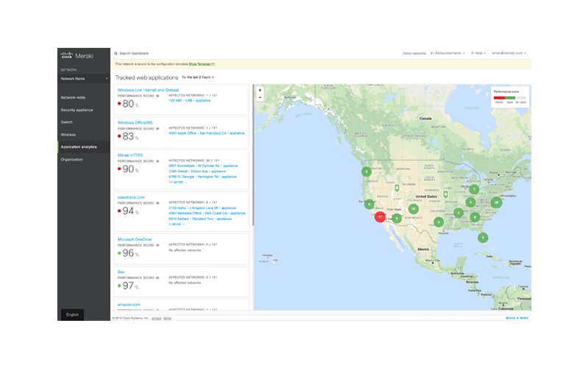Click red cluster marker 17 near California

380,216
